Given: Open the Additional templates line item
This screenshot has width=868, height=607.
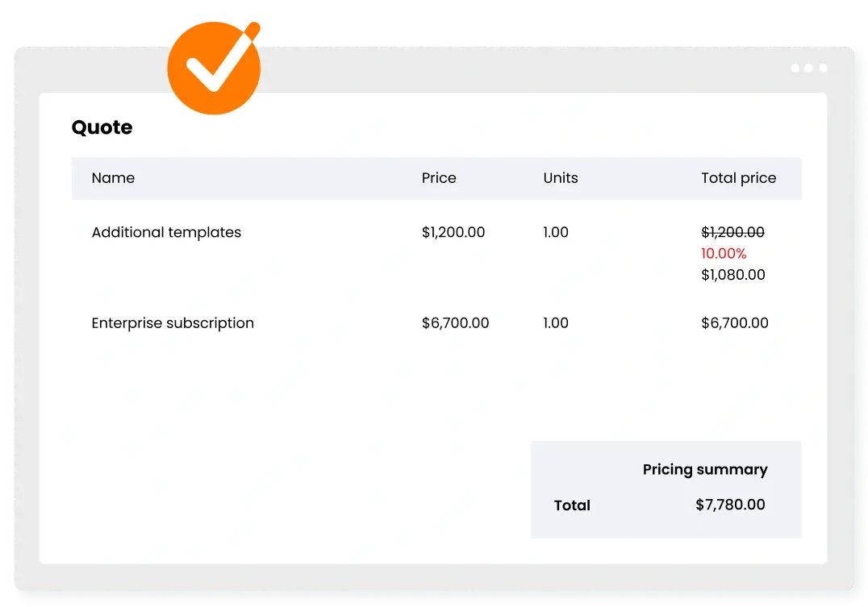Looking at the screenshot, I should click(166, 232).
